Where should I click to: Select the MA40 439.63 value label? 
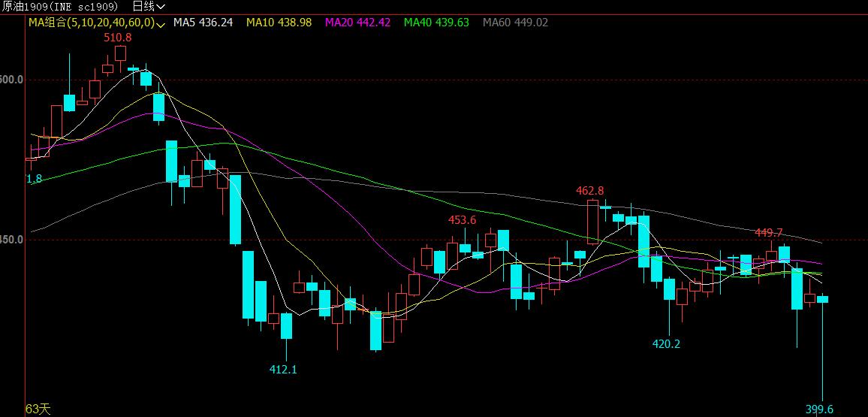pos(436,23)
